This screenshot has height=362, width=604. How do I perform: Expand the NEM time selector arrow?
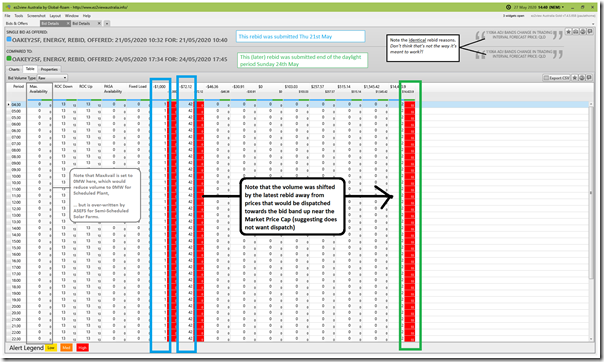tap(563, 7)
